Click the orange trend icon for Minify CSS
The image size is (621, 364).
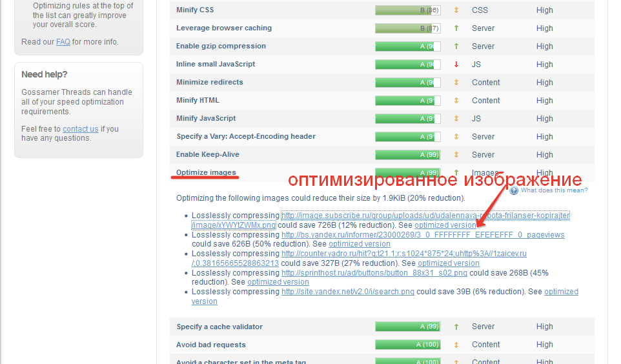(x=456, y=10)
